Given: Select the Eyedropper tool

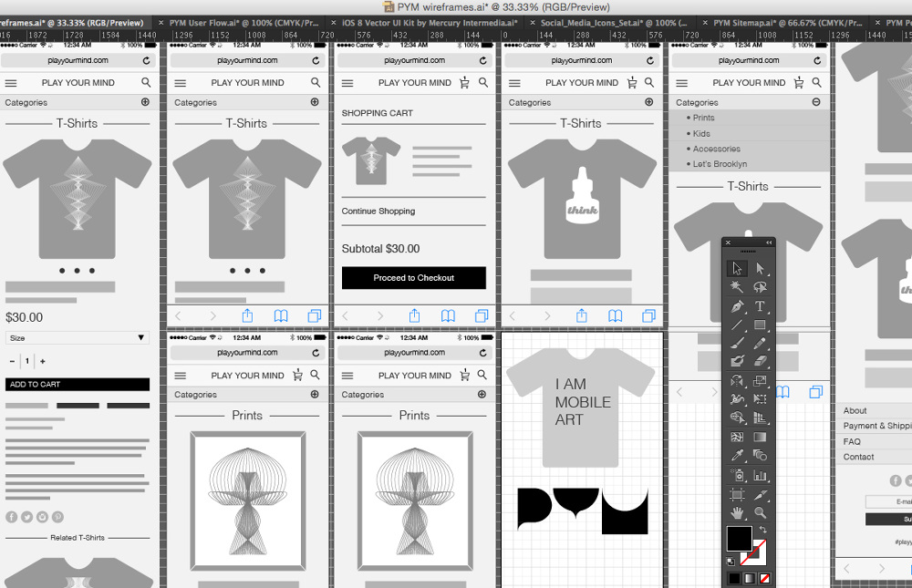Looking at the screenshot, I should 736,454.
